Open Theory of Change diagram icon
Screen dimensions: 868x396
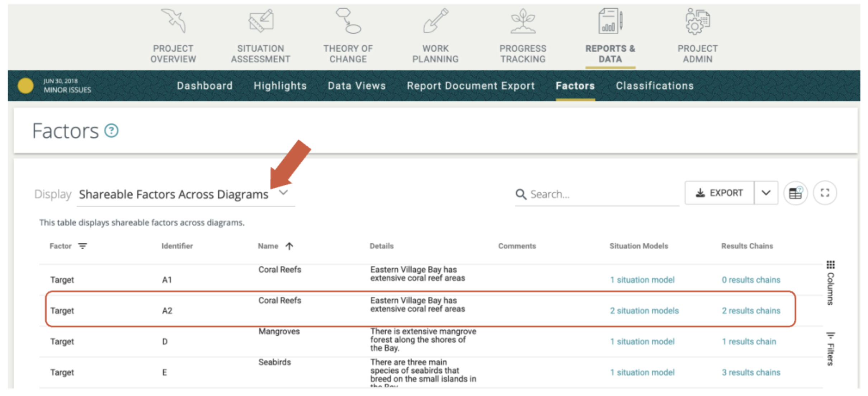[348, 21]
